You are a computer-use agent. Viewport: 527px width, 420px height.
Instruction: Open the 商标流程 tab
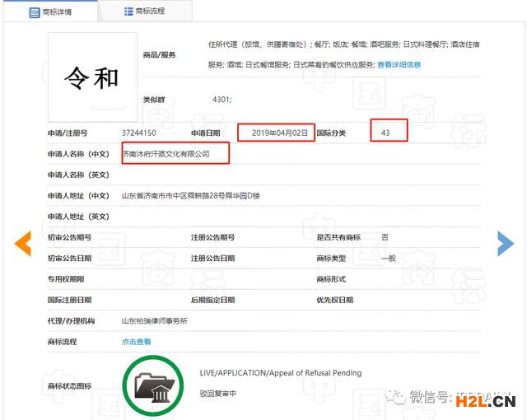tap(152, 12)
